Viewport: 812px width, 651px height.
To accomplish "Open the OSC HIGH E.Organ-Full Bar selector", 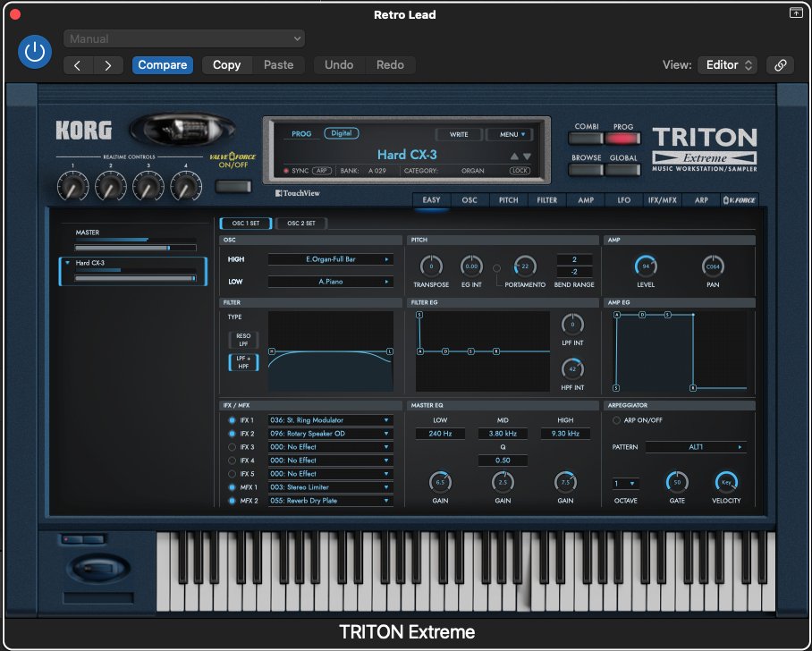I will click(x=330, y=259).
